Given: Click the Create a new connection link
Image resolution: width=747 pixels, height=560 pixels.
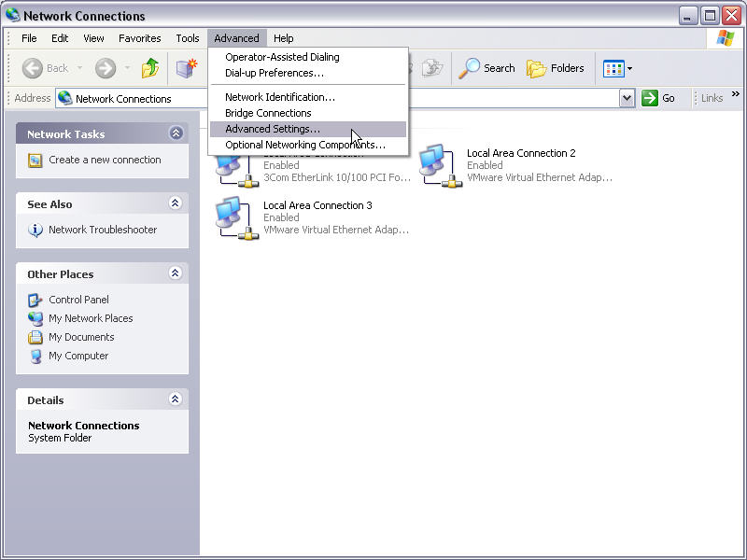Looking at the screenshot, I should click(x=105, y=160).
